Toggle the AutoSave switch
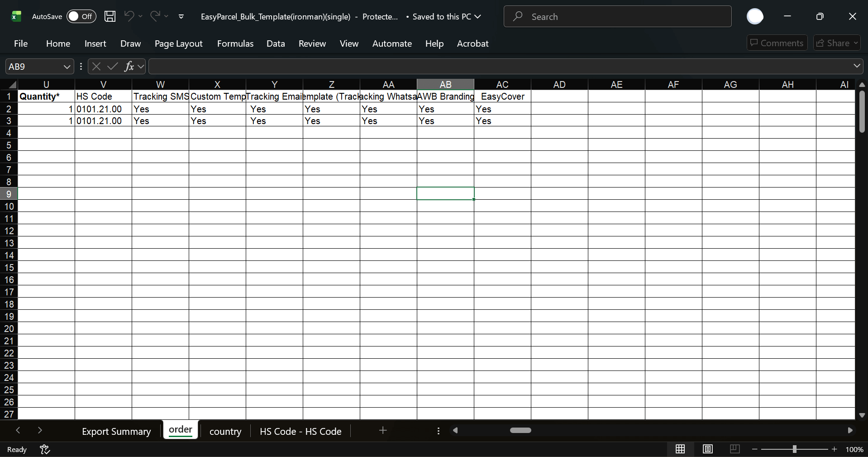 point(81,17)
